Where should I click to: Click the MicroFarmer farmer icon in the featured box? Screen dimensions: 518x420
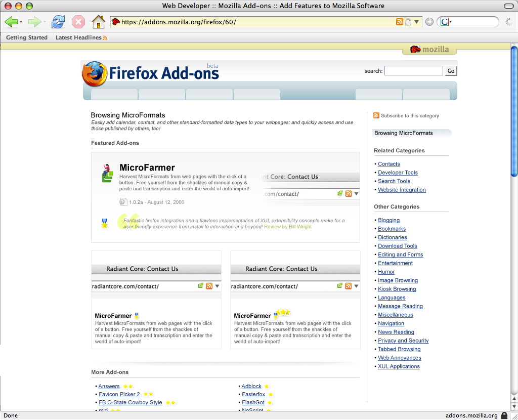(x=107, y=173)
